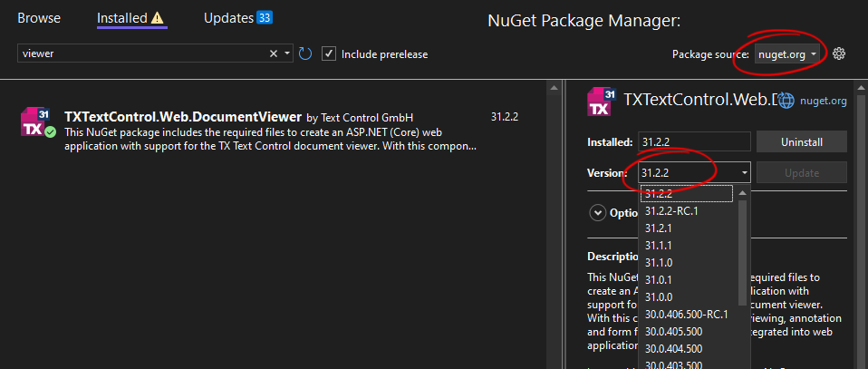Choose version 30.0.405.500
Screen dimensions: 868x369
point(688,332)
